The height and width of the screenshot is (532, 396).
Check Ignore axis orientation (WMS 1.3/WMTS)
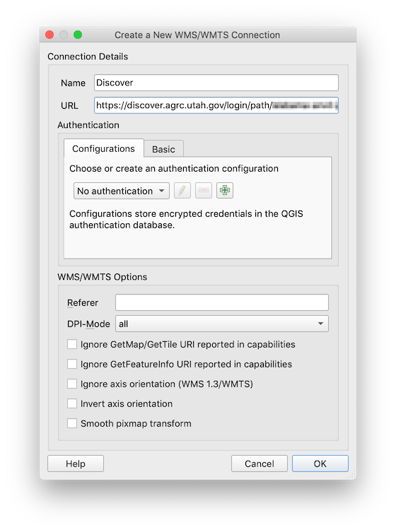pos(72,384)
